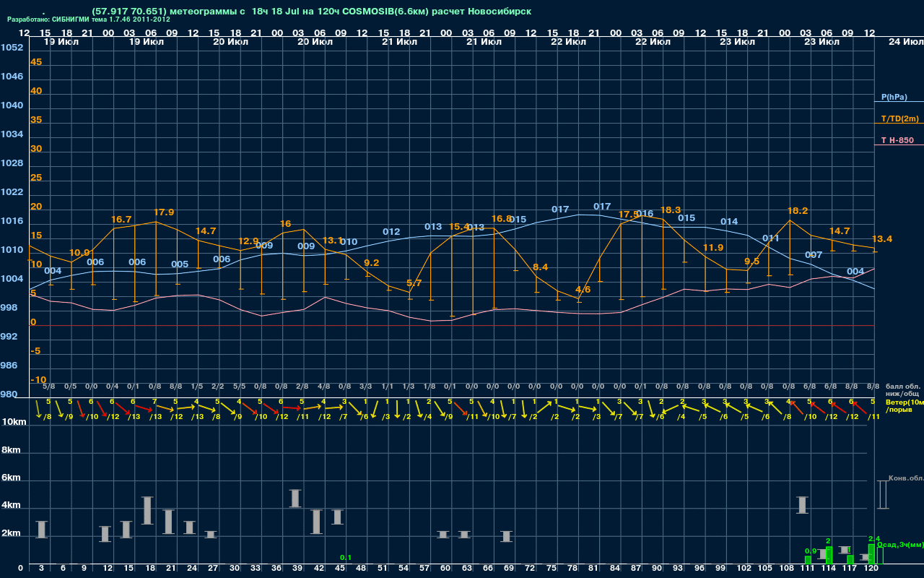
Task: Click the final temperature value 13.4
Action: [x=882, y=239]
